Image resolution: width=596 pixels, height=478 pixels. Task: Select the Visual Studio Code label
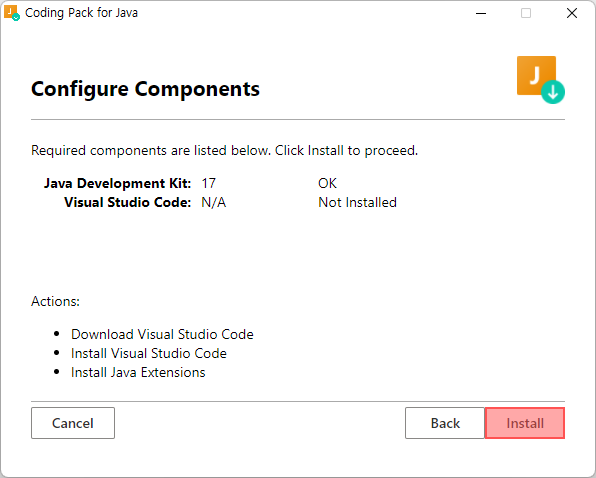point(128,203)
